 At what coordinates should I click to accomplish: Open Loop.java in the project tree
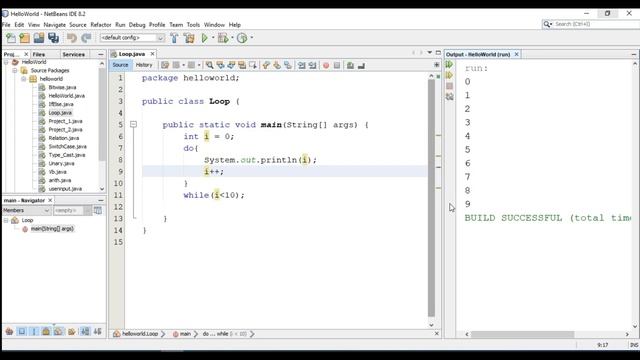pos(60,113)
